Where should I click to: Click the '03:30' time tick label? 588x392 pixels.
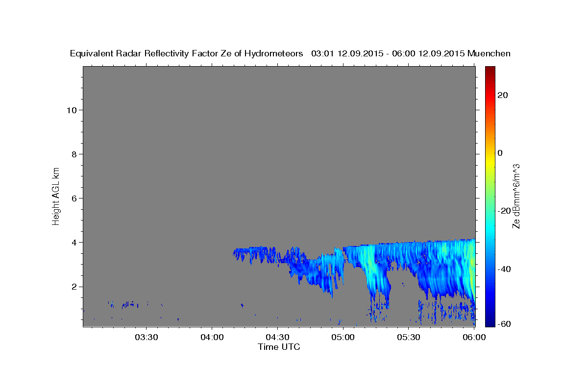(x=146, y=337)
